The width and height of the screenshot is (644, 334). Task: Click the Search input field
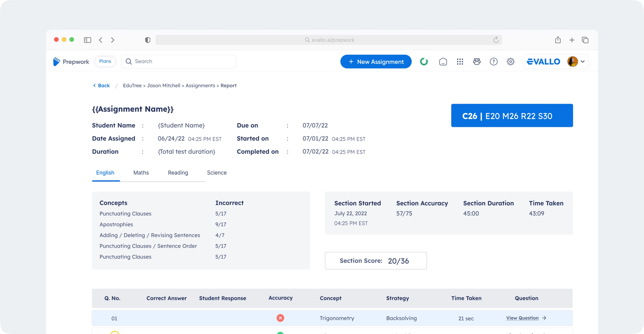pyautogui.click(x=178, y=62)
